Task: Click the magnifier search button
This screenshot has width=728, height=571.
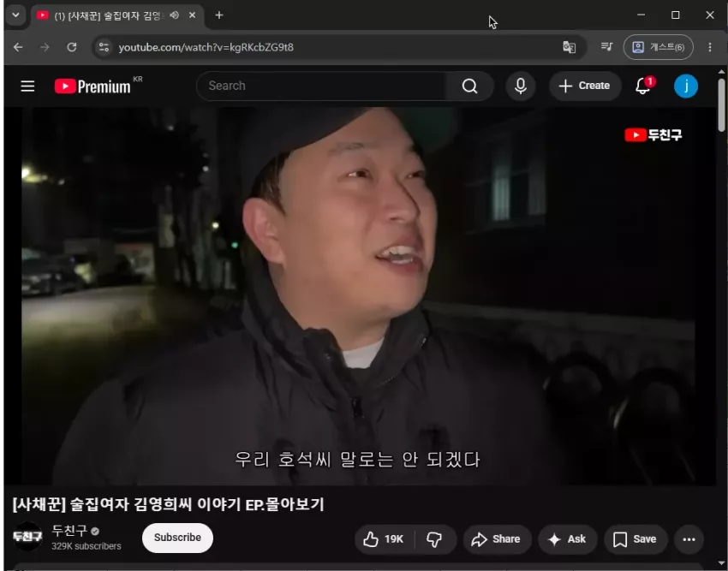Action: click(x=470, y=86)
